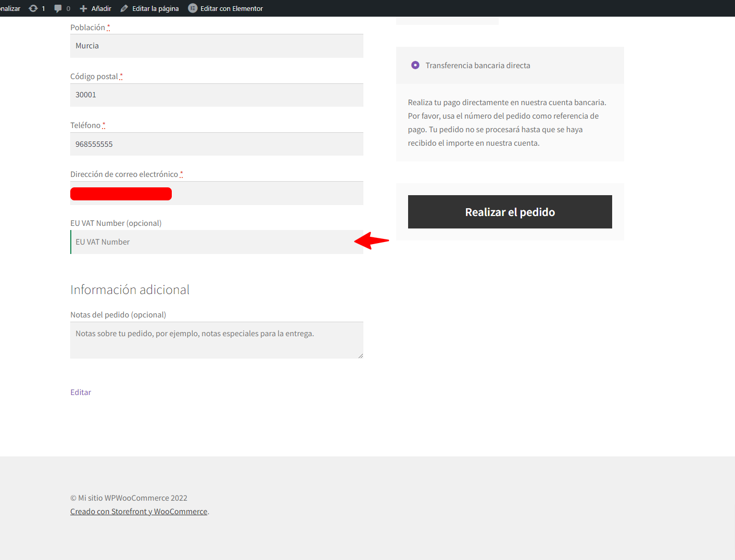735x560 pixels.
Task: Click the Elementor logo icon
Action: pos(193,8)
